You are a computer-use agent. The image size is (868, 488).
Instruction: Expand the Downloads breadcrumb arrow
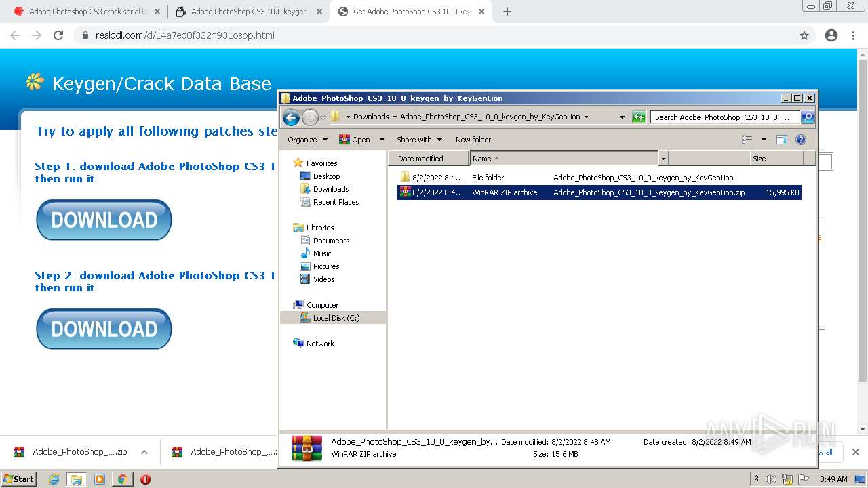[394, 117]
